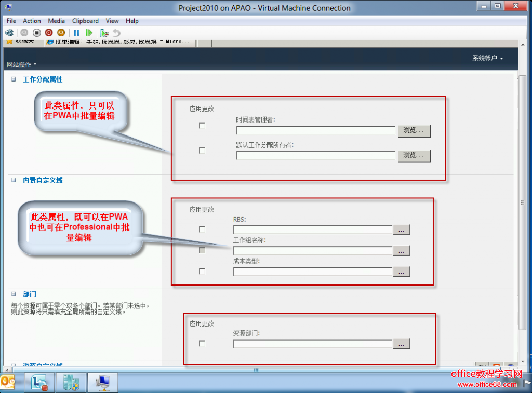Viewport: 532px width, 393px height.
Task: Check apply-changes box for RBS
Action: [202, 229]
